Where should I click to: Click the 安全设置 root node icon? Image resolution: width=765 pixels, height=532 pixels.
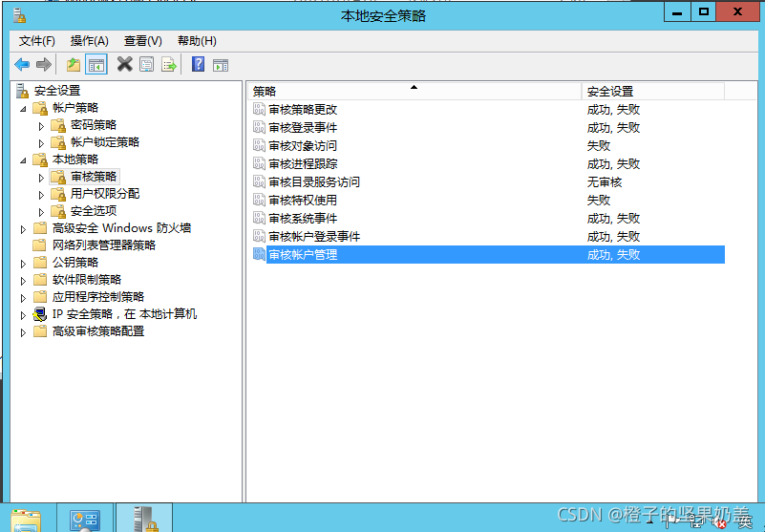22,91
